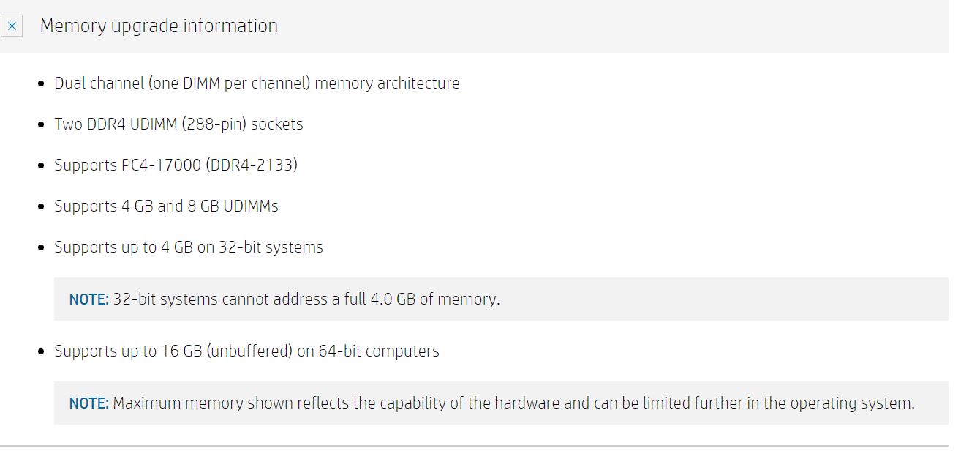Screen dimensions: 980x451
Task: Click Supports up to 16 GB unbuffered line
Action: click(246, 351)
